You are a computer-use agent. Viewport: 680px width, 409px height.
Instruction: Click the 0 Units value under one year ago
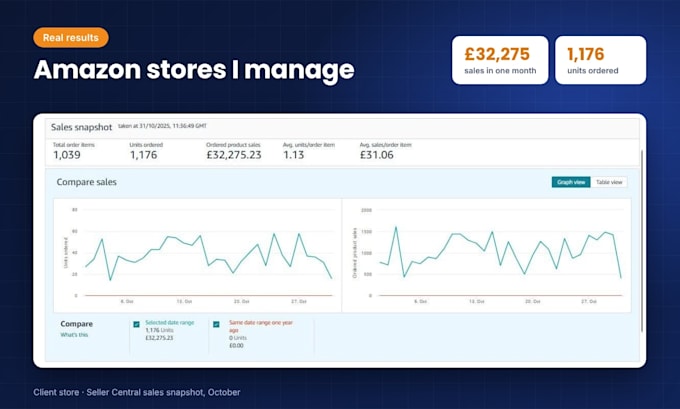coord(238,338)
